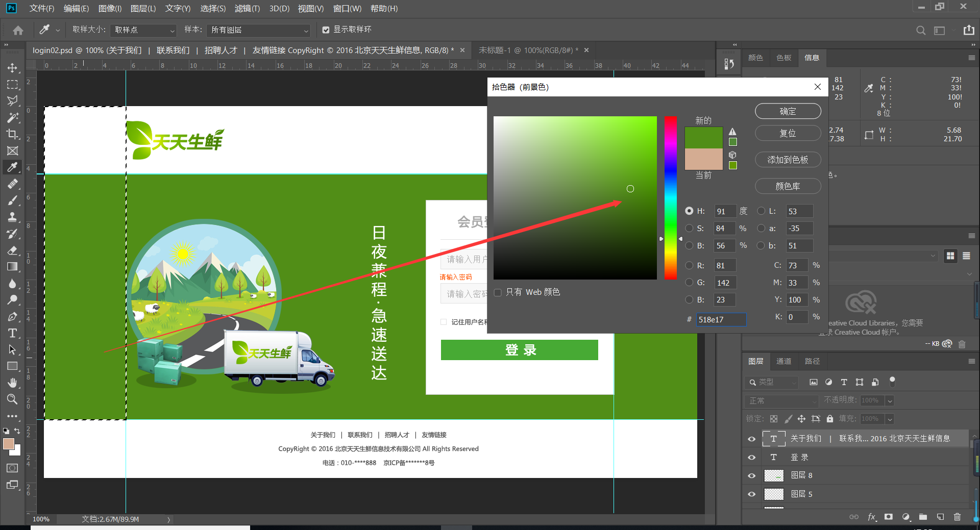Click the foreground color swatch in toolbox
This screenshot has width=980, height=530.
click(9, 444)
